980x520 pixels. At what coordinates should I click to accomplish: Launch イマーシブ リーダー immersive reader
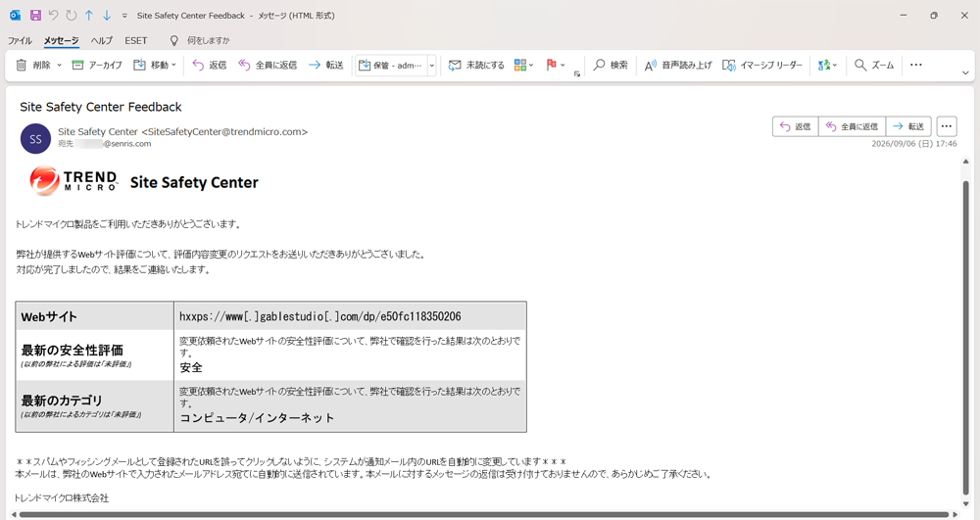761,65
